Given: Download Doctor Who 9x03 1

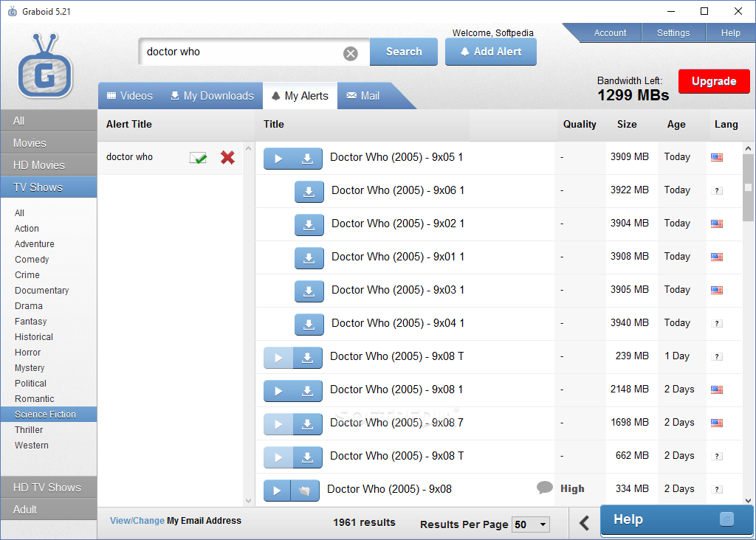Looking at the screenshot, I should pos(309,291).
